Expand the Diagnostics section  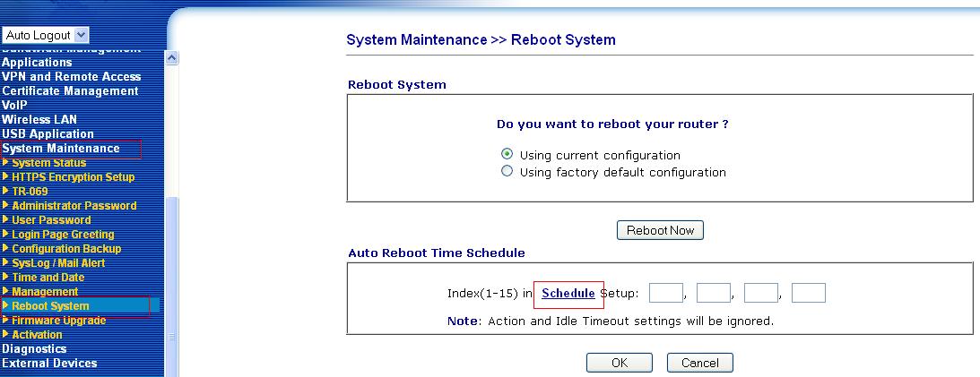tap(34, 349)
